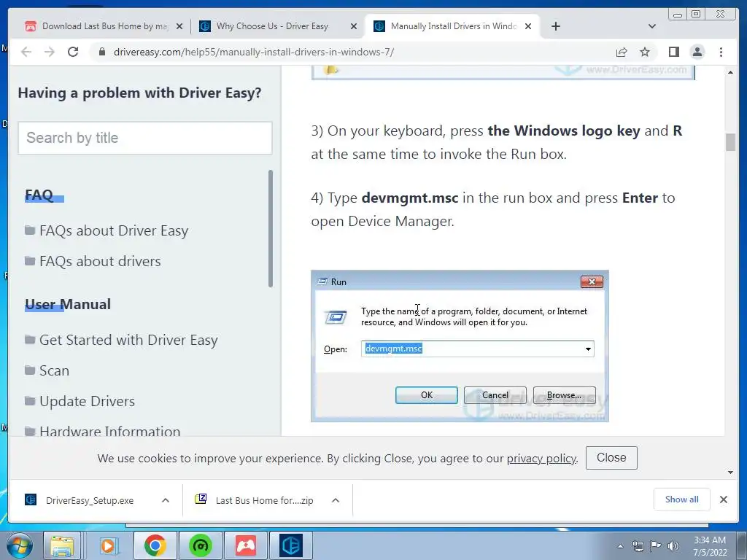Viewport: 747px width, 560px height.
Task: Click page scrollbar up arrow
Action: 730,72
